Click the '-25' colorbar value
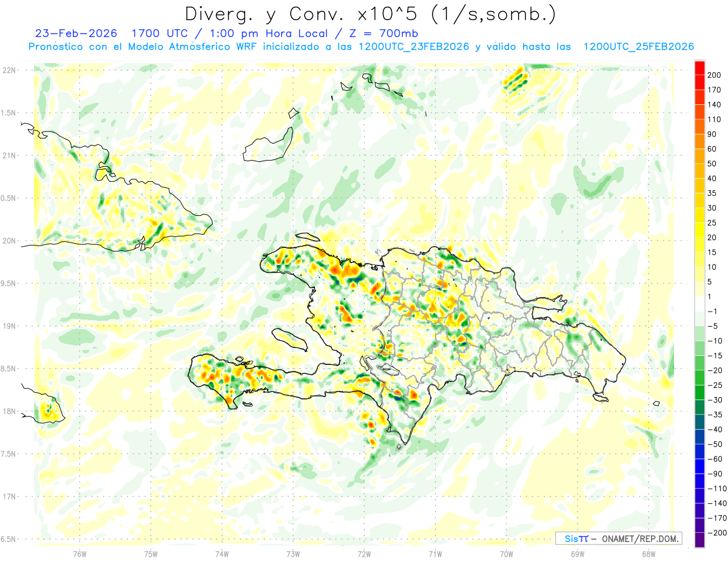728x562 pixels. (715, 385)
